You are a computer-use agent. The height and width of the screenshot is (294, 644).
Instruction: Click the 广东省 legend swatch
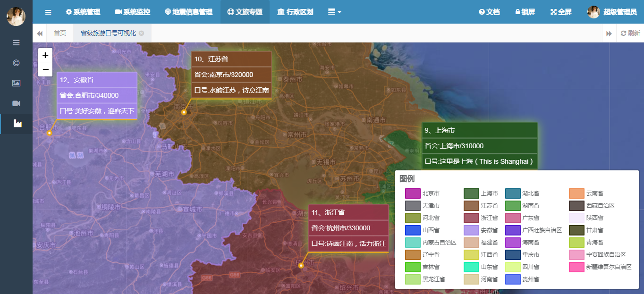click(x=513, y=218)
